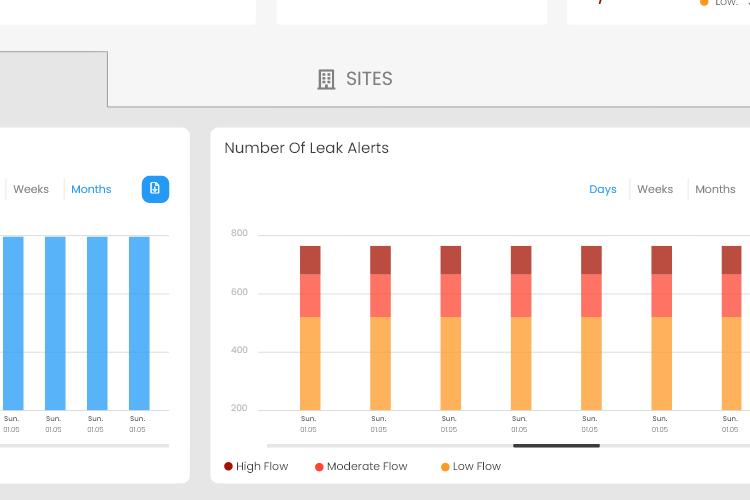The image size is (750, 500).
Task: Switch Leak Alerts chart to Weeks
Action: click(x=655, y=189)
